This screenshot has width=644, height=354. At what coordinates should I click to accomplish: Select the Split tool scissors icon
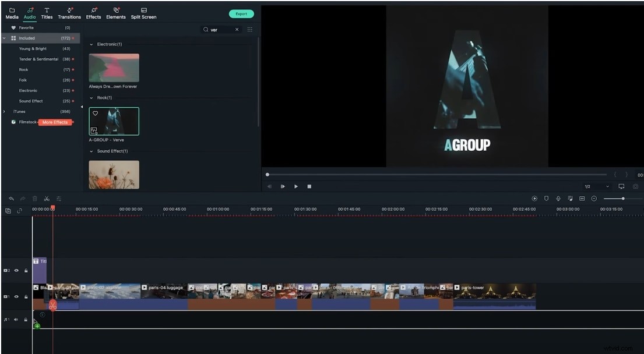47,199
